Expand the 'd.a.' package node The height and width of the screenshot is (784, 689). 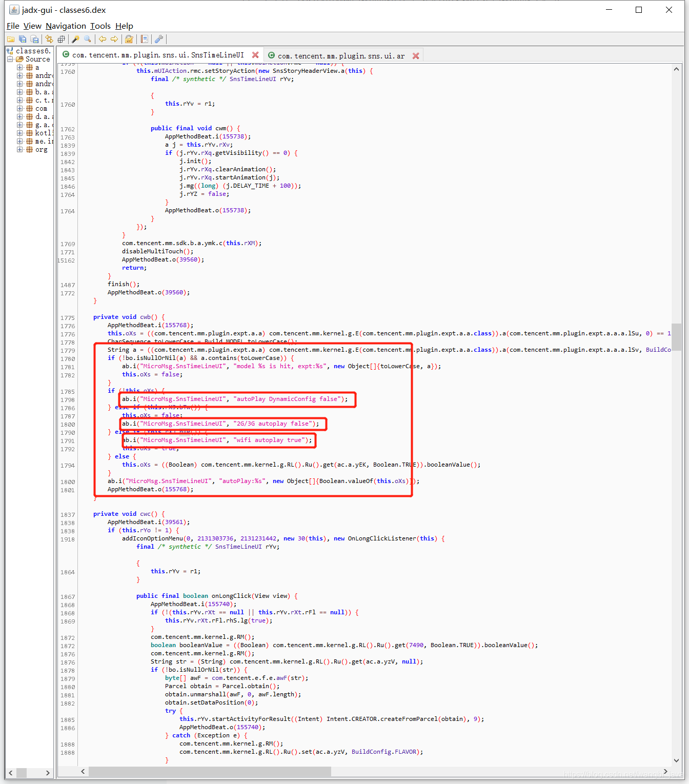point(20,116)
